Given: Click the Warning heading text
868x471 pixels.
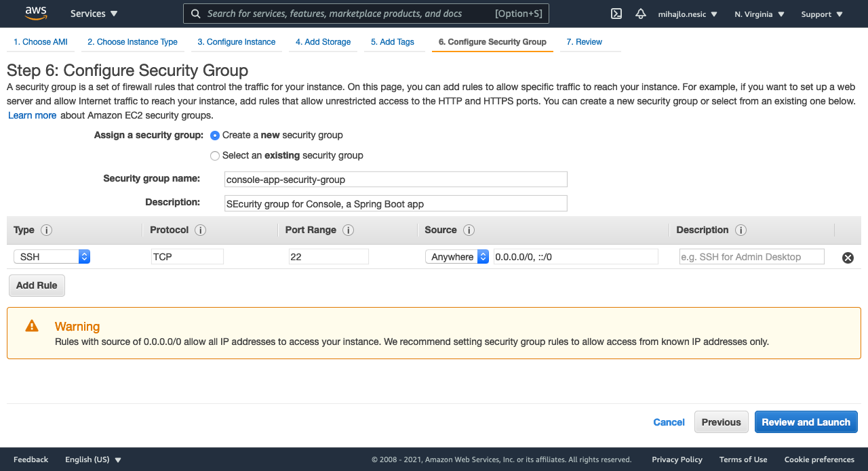Looking at the screenshot, I should click(77, 327).
